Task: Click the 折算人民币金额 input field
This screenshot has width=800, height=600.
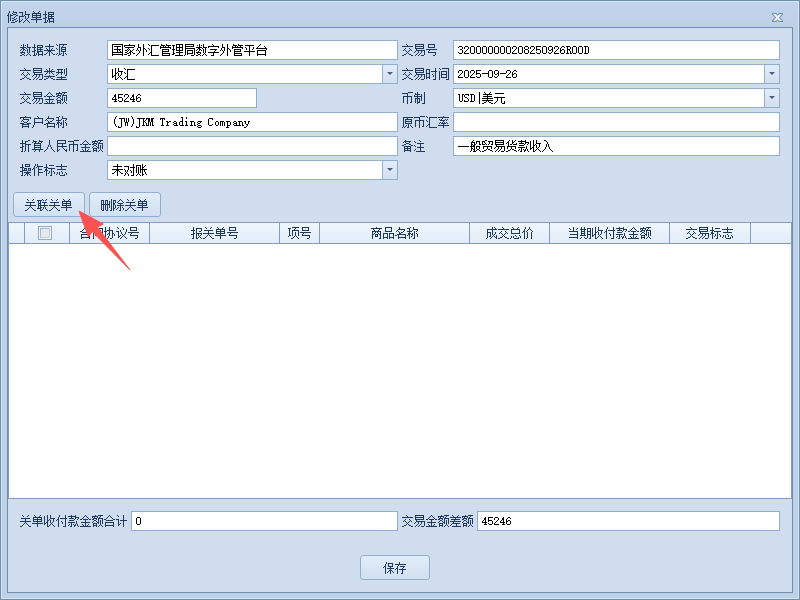Action: (x=251, y=146)
